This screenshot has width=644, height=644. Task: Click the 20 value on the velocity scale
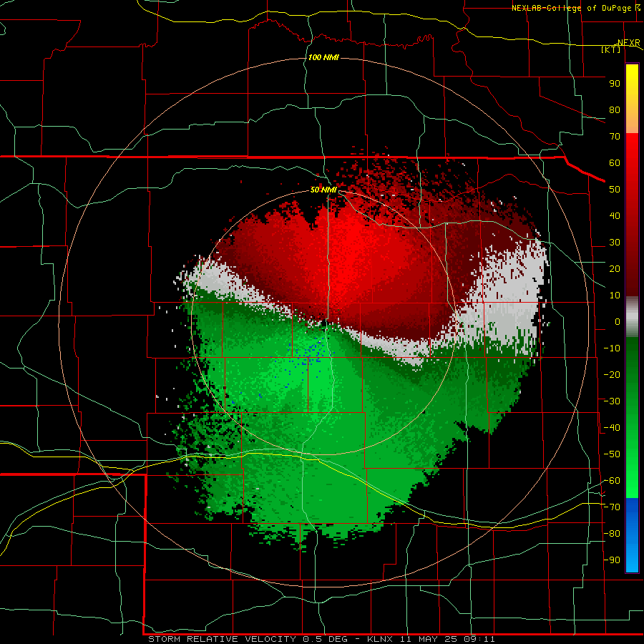click(x=615, y=269)
